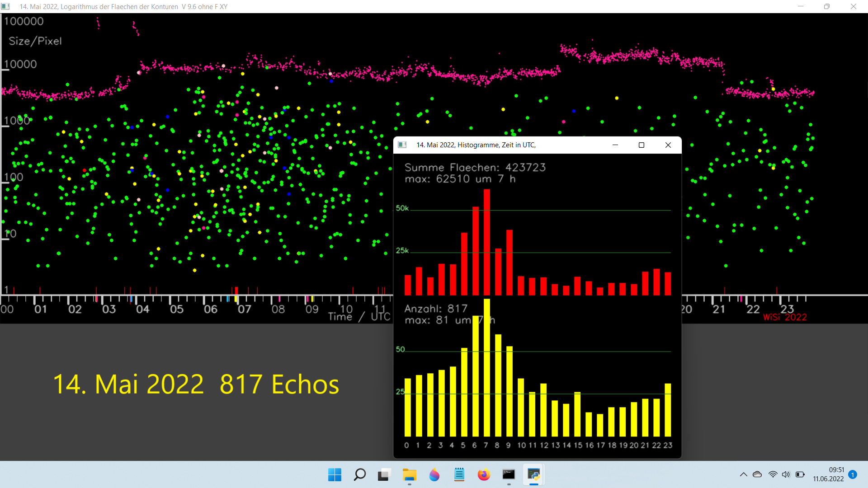
Task: Click the Histogramme window title text
Action: (x=476, y=145)
